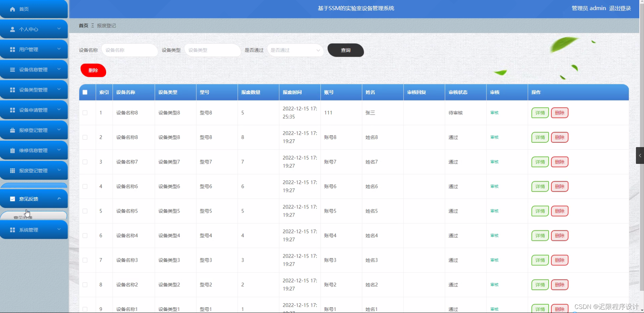Open 详情 for the first record
Screen dimensions: 644x313
click(540, 113)
